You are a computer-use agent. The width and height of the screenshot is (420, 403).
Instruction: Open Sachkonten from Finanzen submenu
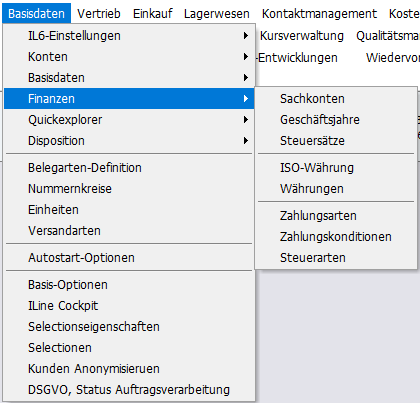click(x=336, y=99)
